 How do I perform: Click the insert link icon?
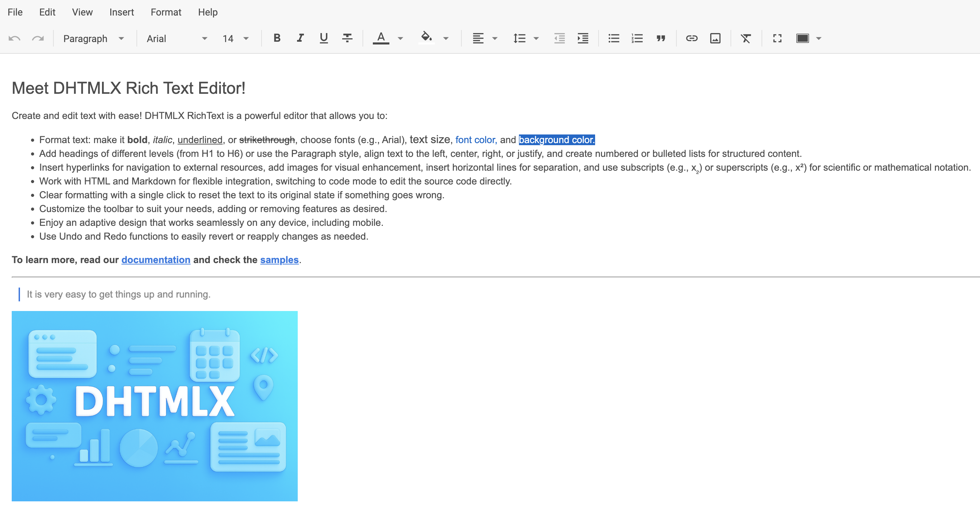pyautogui.click(x=692, y=39)
